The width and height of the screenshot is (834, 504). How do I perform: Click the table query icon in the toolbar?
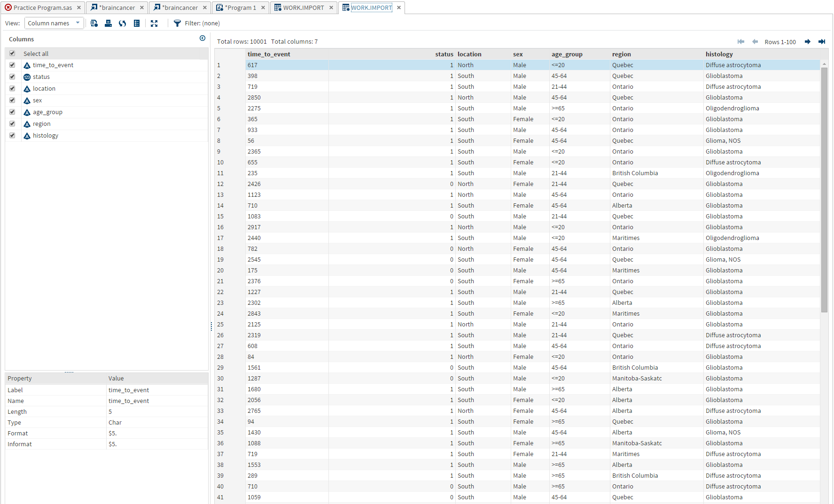94,23
